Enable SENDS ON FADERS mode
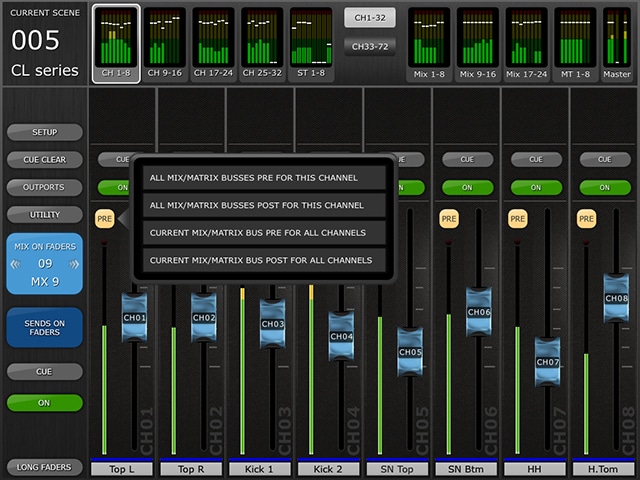The width and height of the screenshot is (640, 480). click(x=44, y=327)
